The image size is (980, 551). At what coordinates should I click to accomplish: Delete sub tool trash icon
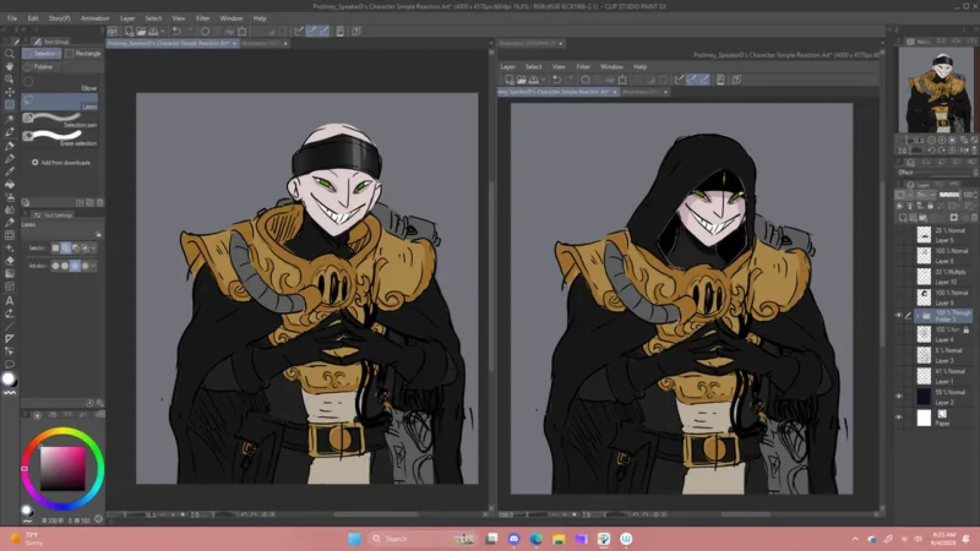coord(100,203)
